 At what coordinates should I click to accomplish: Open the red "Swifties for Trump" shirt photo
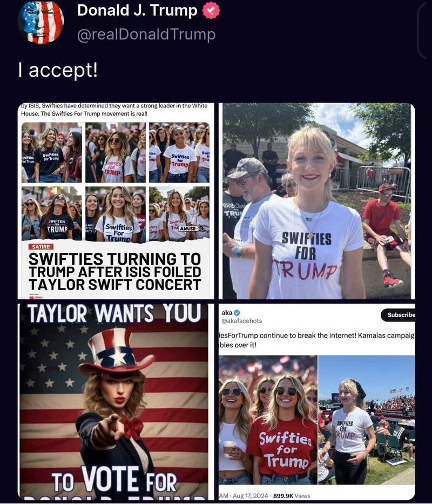tap(268, 420)
